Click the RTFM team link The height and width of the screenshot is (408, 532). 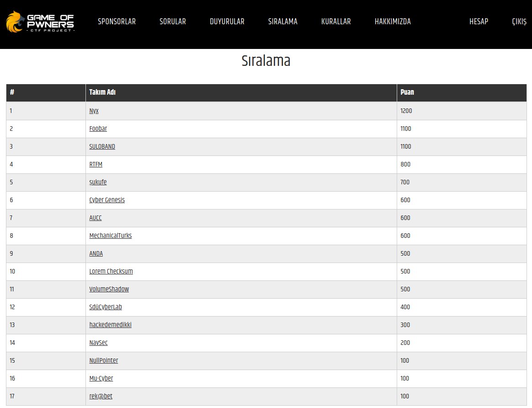[x=96, y=164]
